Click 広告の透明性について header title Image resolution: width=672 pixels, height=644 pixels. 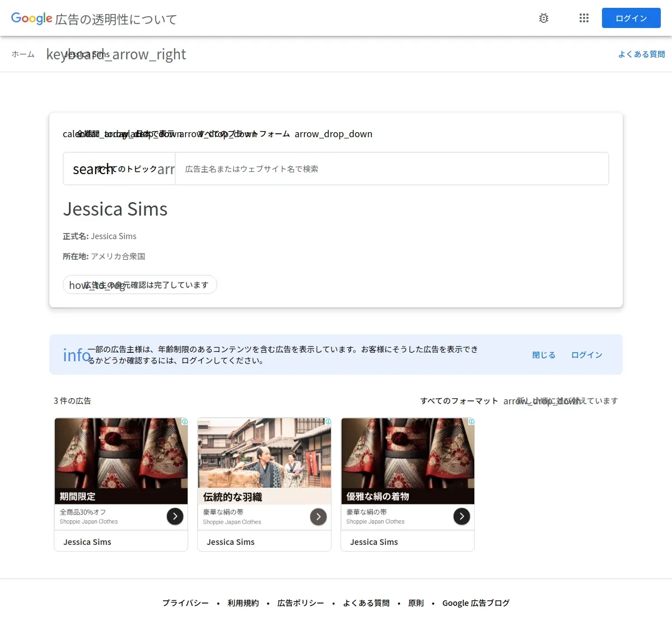tap(116, 20)
